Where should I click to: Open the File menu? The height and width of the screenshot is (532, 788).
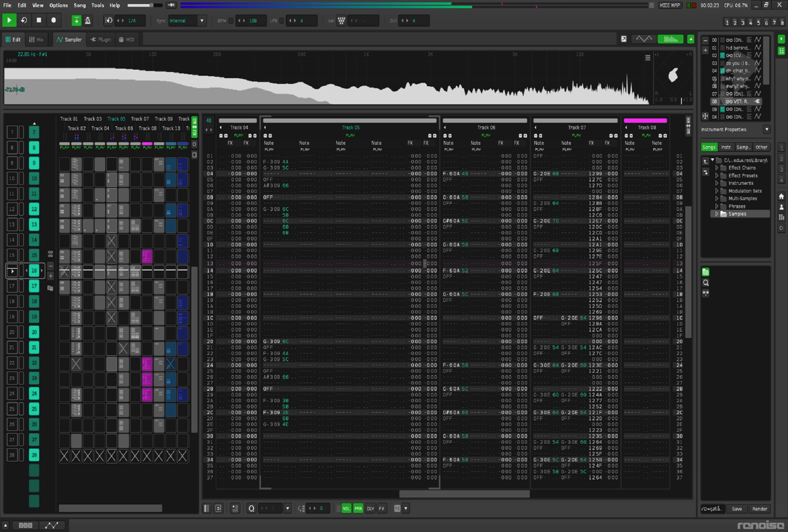[x=7, y=5]
